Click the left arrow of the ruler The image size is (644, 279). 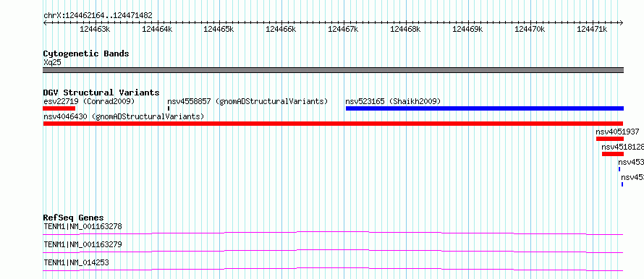tap(45, 22)
